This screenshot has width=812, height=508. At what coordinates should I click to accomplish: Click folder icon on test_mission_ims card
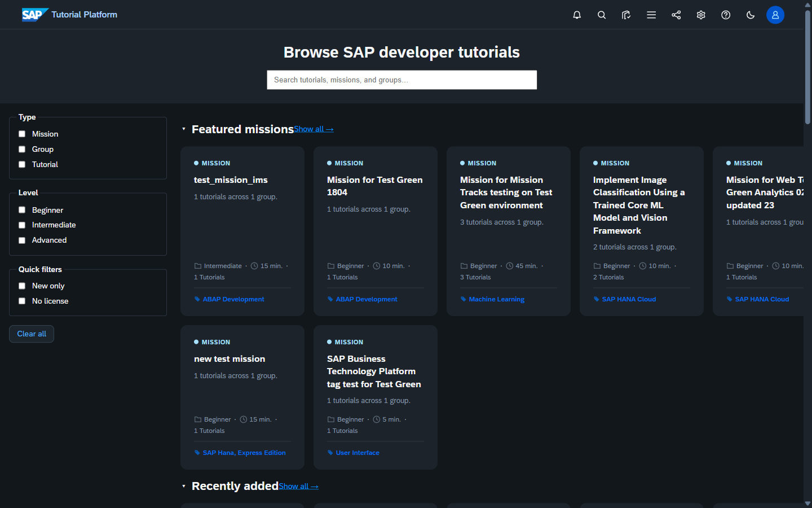(198, 266)
